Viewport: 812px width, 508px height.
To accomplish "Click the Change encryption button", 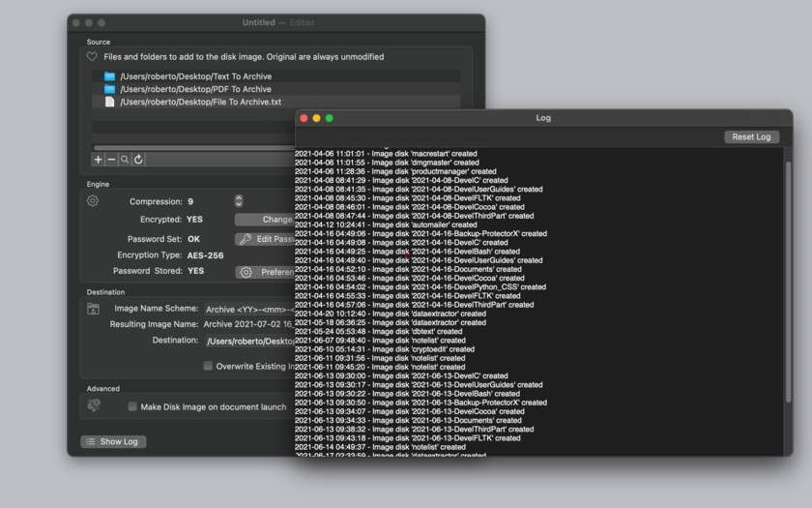I will (x=265, y=220).
